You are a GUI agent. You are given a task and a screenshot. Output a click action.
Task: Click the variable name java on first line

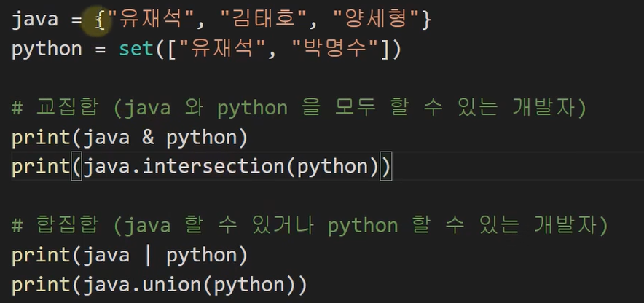tap(35, 20)
